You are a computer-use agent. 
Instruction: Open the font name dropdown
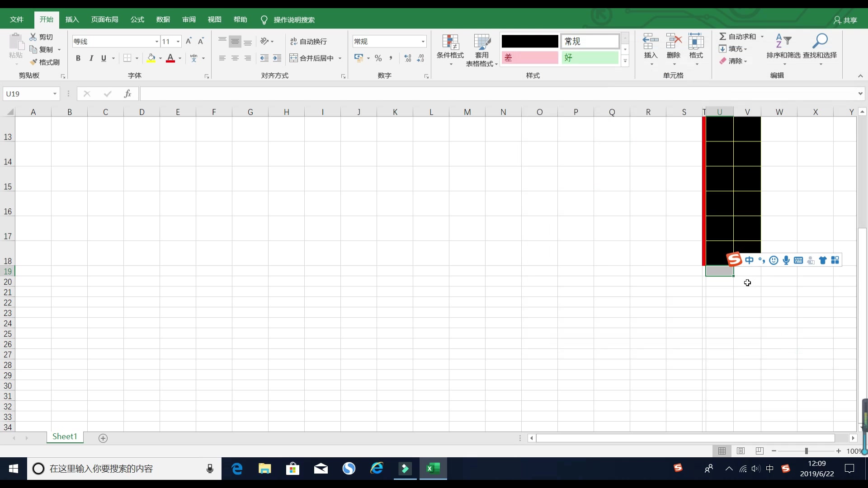(x=156, y=42)
